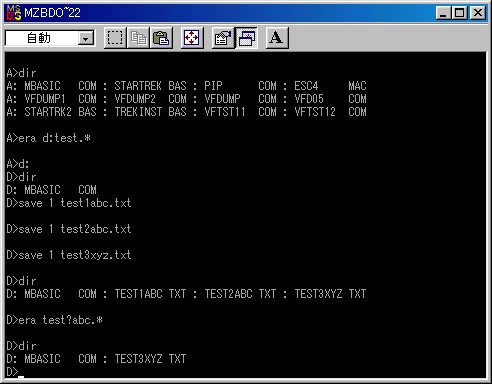The height and width of the screenshot is (384, 492).
Task: Minimize the MZBDO~22 window
Action: (443, 13)
